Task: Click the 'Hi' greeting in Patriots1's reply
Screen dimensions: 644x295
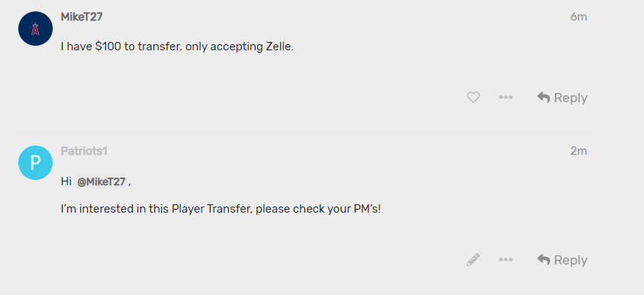Action: 66,181
